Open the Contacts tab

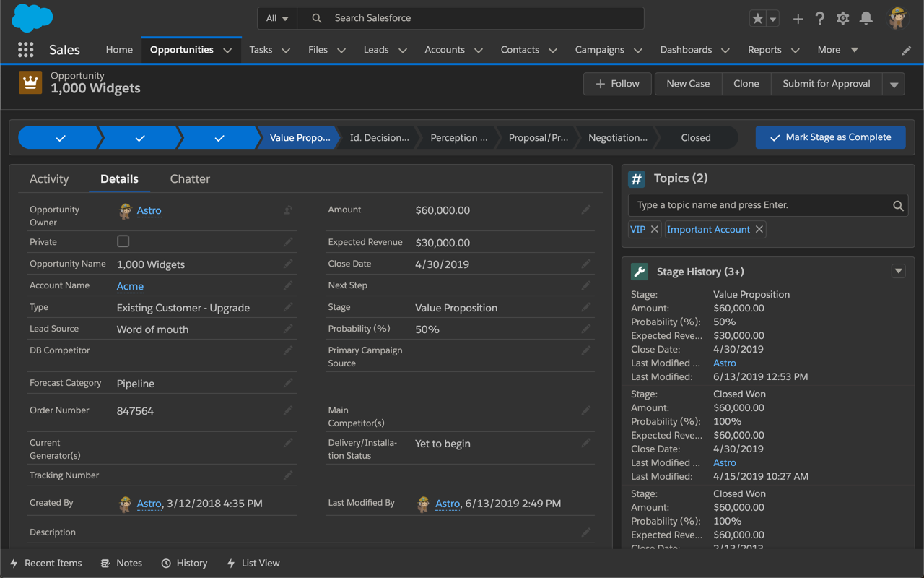point(520,50)
